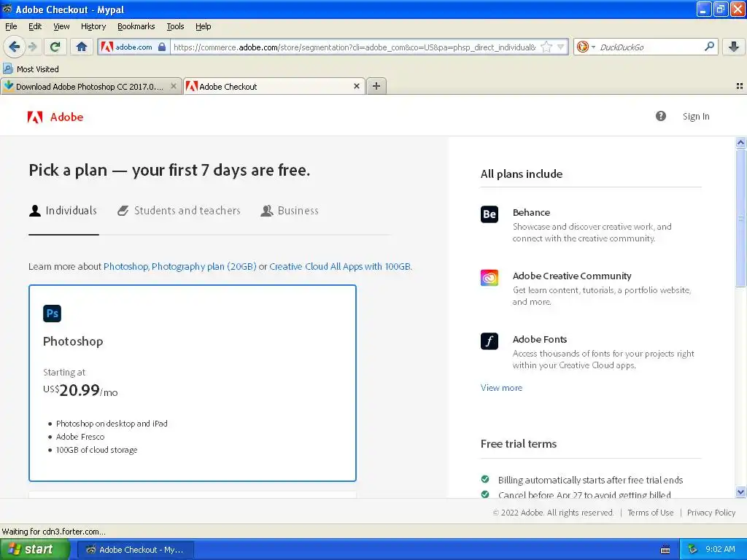The image size is (747, 560).
Task: Select the Students and teachers tab
Action: tap(179, 211)
